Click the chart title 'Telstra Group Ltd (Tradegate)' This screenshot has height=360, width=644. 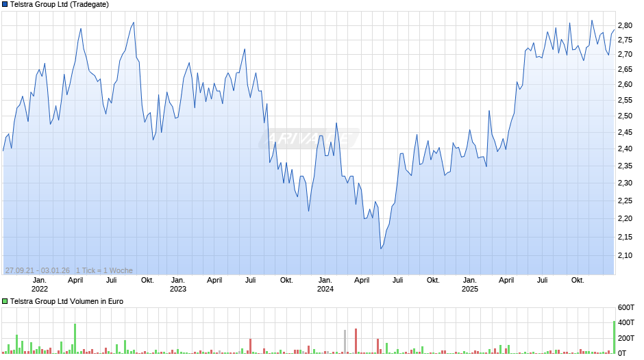[60, 5]
